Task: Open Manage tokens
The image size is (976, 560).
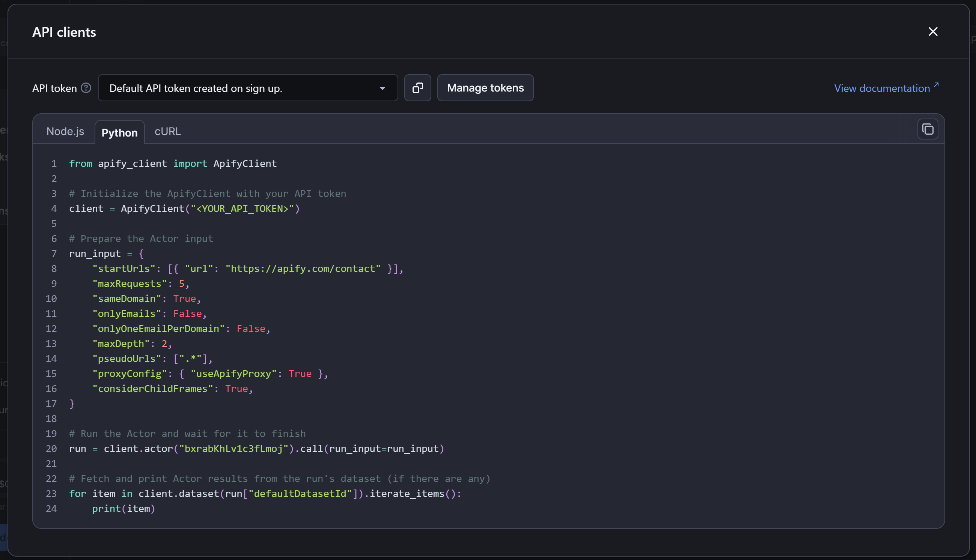Action: pos(485,88)
